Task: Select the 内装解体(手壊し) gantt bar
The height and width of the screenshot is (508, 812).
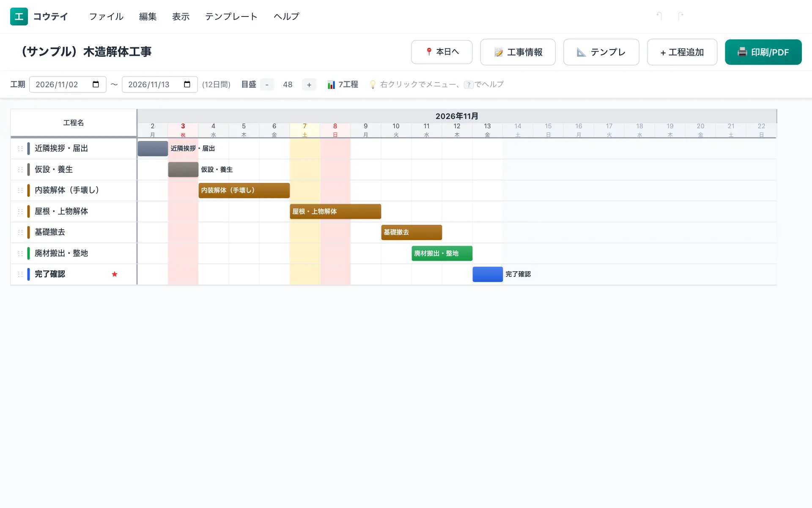Action: pyautogui.click(x=244, y=190)
